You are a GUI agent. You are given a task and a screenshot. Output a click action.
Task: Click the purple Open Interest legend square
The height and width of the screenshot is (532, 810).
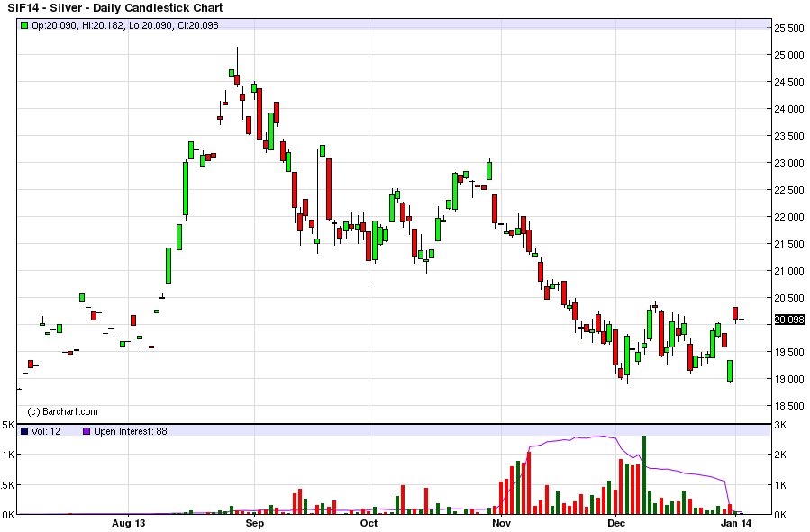click(86, 431)
